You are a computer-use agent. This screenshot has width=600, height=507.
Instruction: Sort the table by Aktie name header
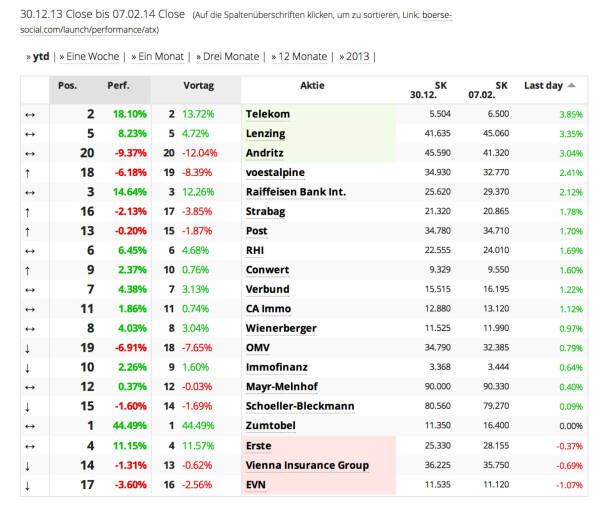312,86
